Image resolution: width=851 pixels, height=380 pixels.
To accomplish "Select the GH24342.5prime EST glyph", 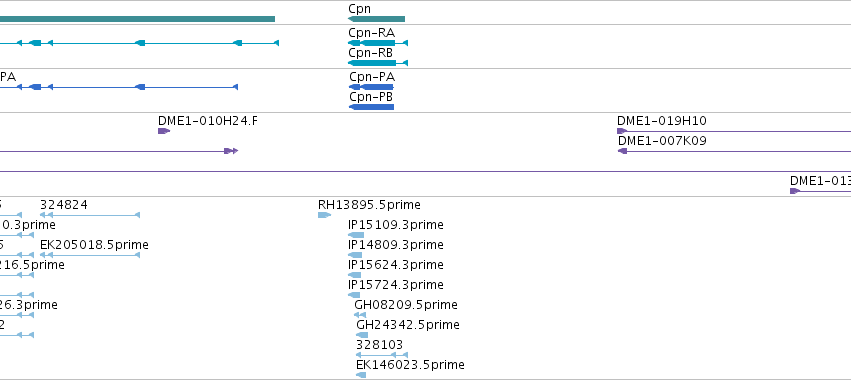I will point(362,335).
